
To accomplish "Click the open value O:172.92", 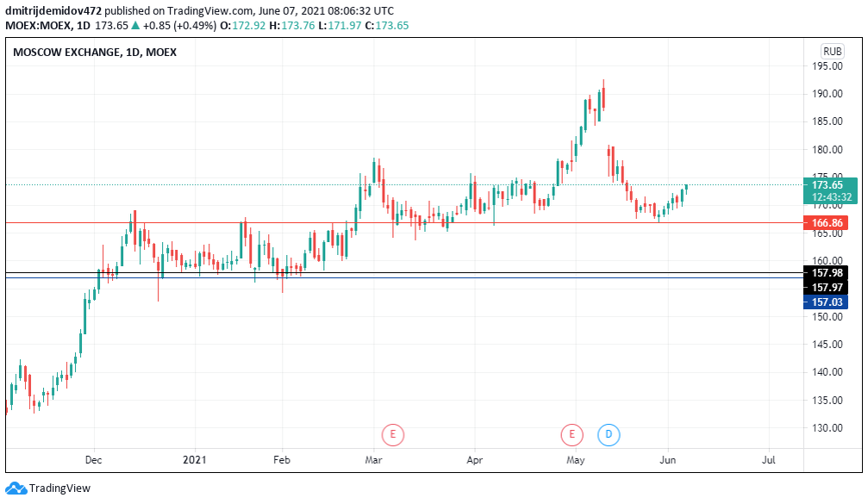I will [242, 26].
